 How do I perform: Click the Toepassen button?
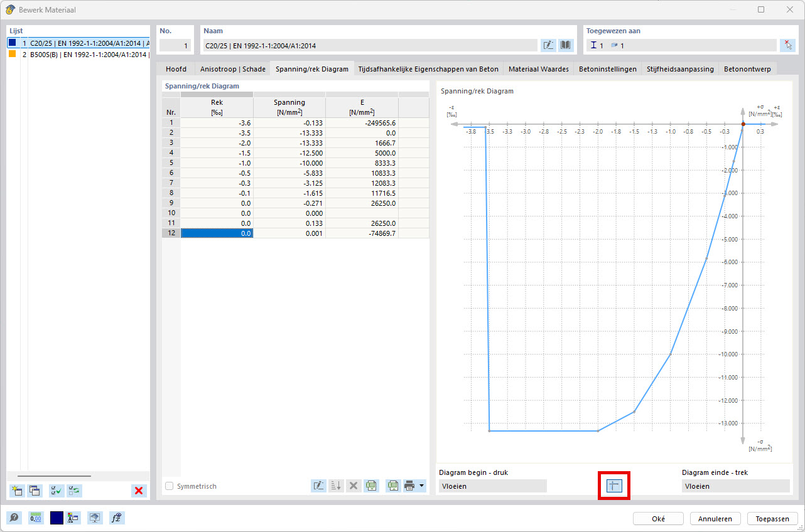coord(772,519)
